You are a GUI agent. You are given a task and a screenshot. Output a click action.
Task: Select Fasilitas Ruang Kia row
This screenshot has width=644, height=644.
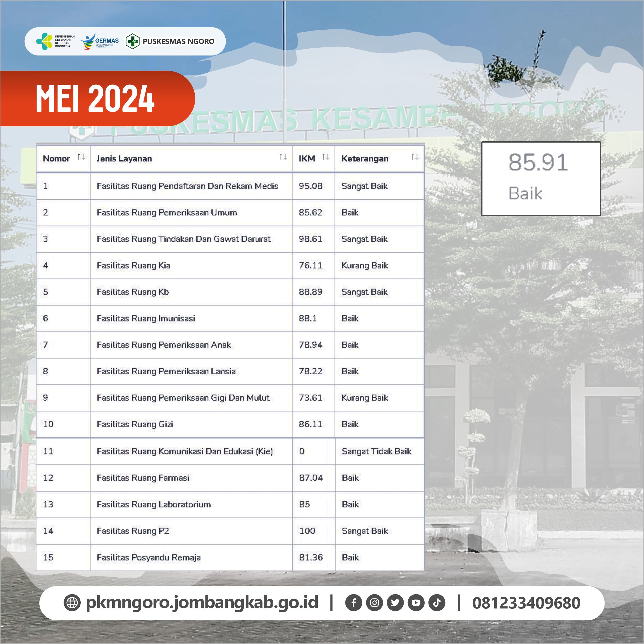coord(230,266)
